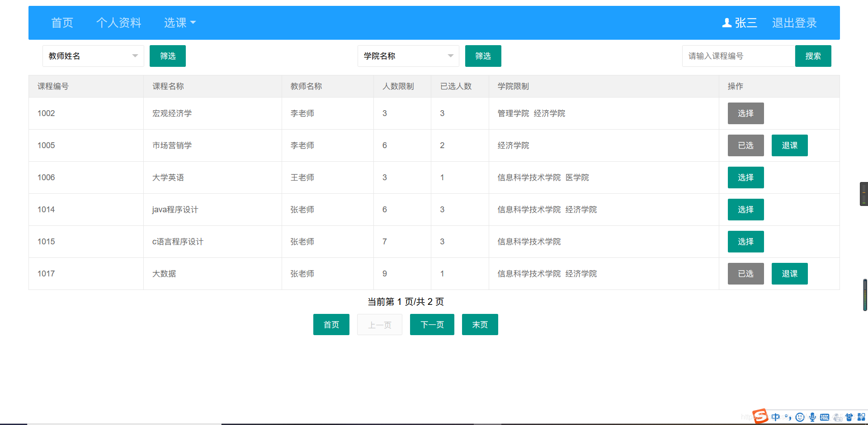Open the emoji picker on the Sogou toolbar

click(x=800, y=417)
